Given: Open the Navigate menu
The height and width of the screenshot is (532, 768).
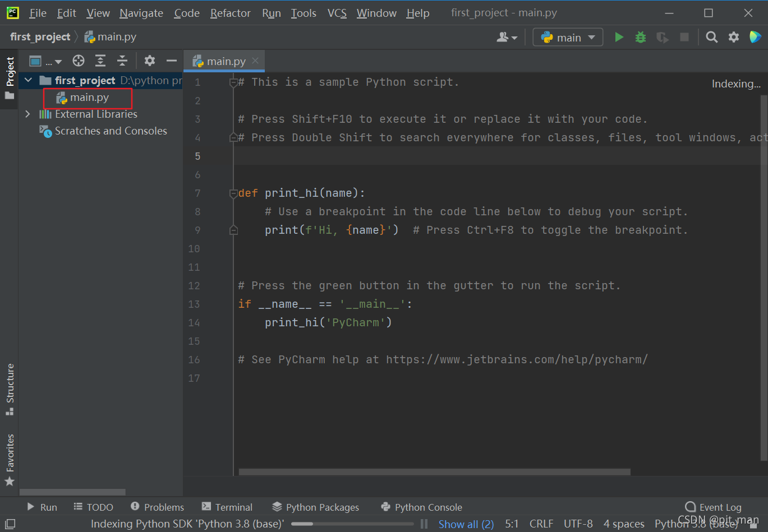Looking at the screenshot, I should (141, 13).
